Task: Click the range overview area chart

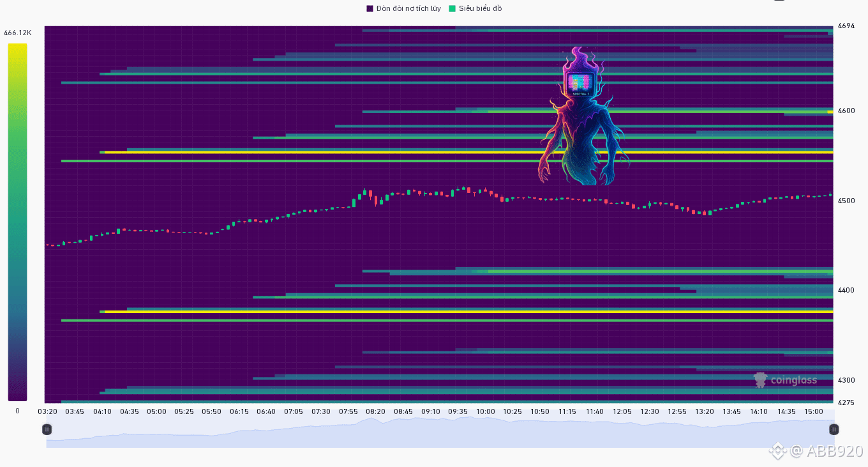Action: (x=440, y=432)
